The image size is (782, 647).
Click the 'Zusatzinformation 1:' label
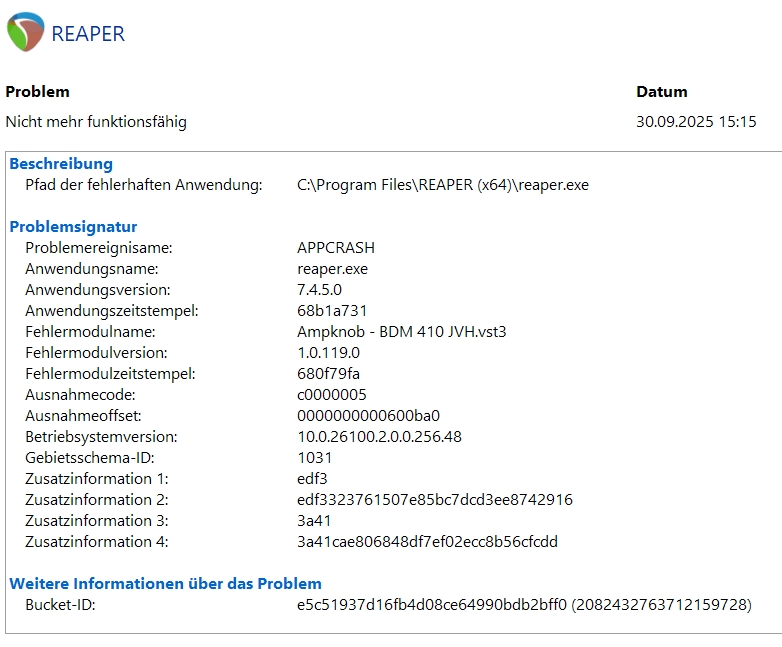pos(97,478)
